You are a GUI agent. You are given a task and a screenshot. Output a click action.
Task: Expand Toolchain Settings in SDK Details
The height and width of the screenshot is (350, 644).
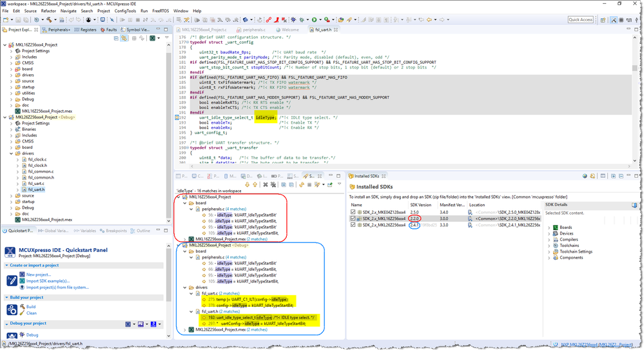coord(549,251)
